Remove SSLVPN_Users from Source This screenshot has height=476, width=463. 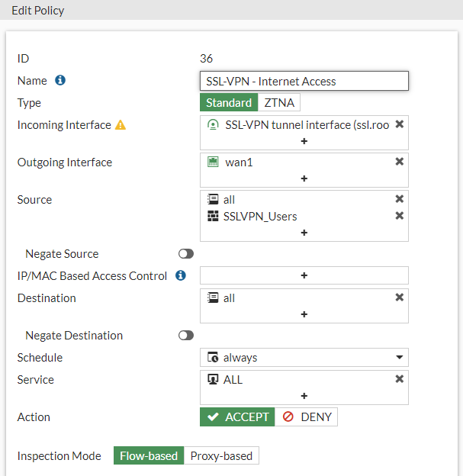point(399,216)
